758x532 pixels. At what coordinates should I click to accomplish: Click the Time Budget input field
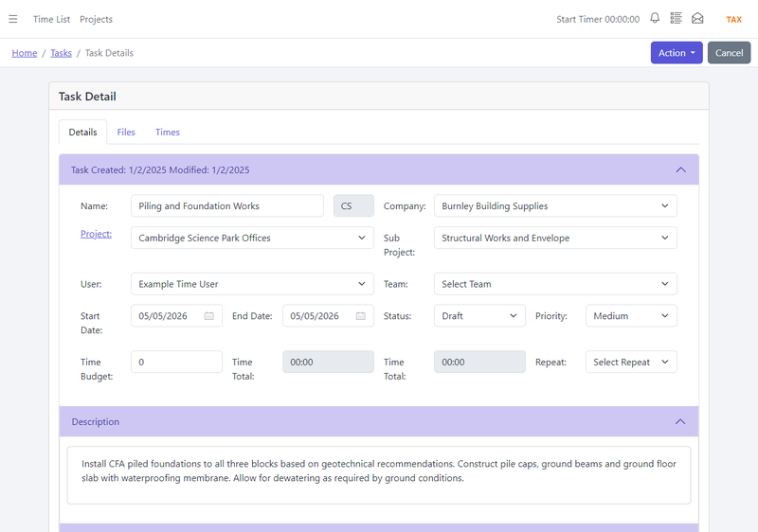[x=176, y=362]
